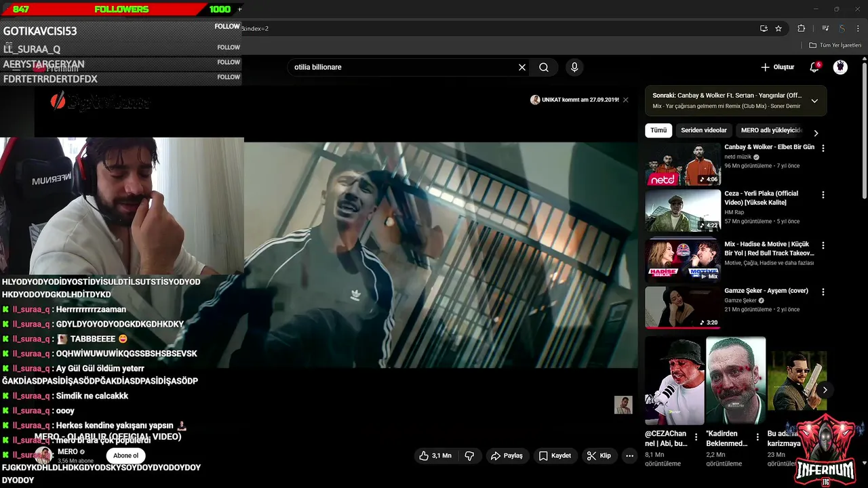Open the Kadirden Beklenmedik short thumbnail
The height and width of the screenshot is (488, 868).
(735, 380)
